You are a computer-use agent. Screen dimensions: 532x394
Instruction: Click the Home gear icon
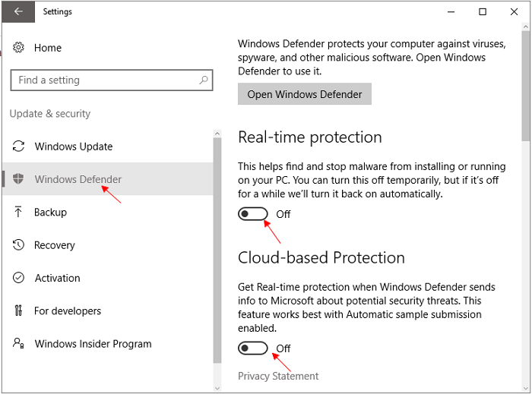(x=19, y=48)
